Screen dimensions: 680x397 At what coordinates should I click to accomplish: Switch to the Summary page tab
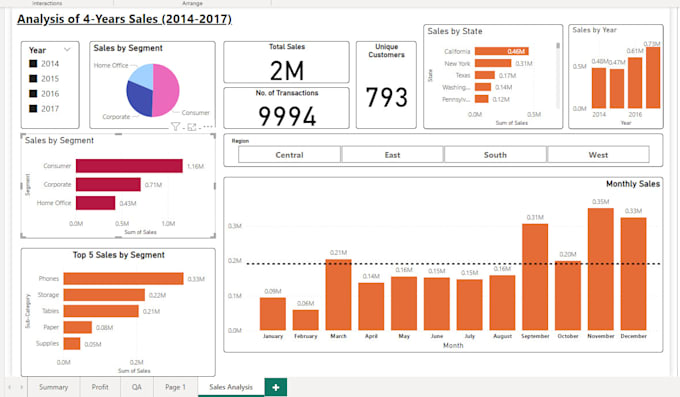[x=53, y=387]
